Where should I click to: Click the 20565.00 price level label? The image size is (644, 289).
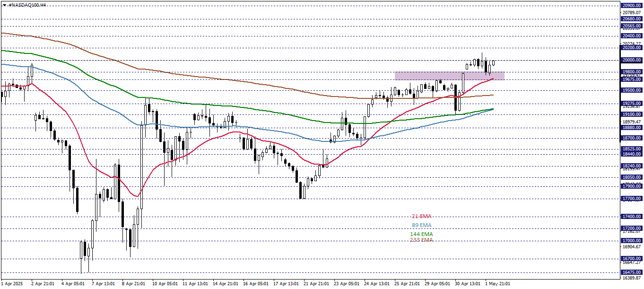click(631, 26)
